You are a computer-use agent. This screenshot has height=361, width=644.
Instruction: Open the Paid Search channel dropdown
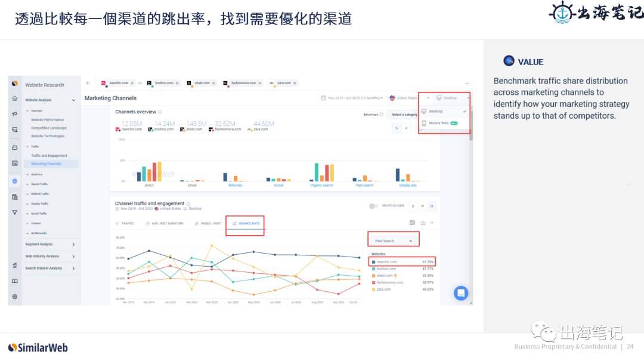pos(393,241)
